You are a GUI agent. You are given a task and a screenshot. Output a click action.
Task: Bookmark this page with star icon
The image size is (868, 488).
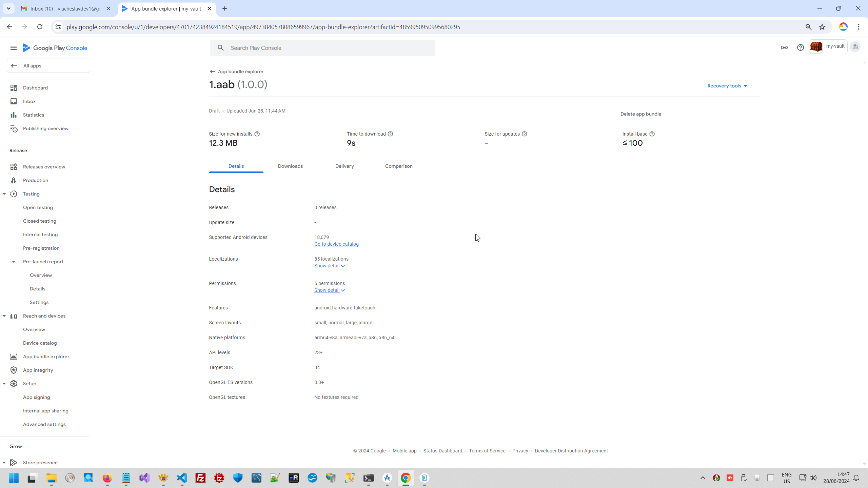822,27
